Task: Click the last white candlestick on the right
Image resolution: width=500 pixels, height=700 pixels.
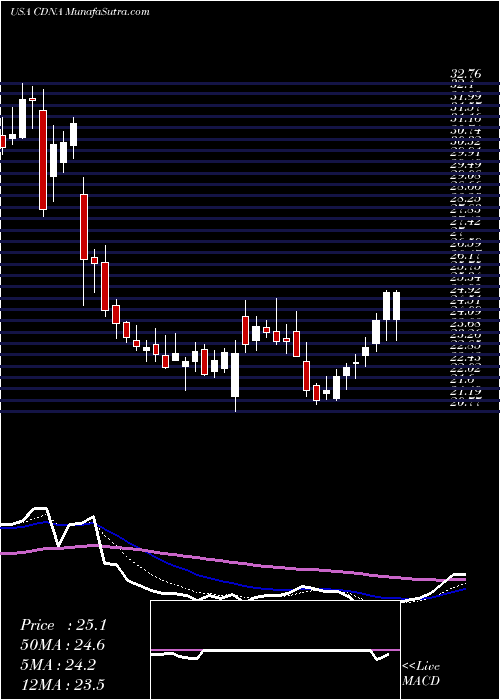Action: tap(396, 306)
